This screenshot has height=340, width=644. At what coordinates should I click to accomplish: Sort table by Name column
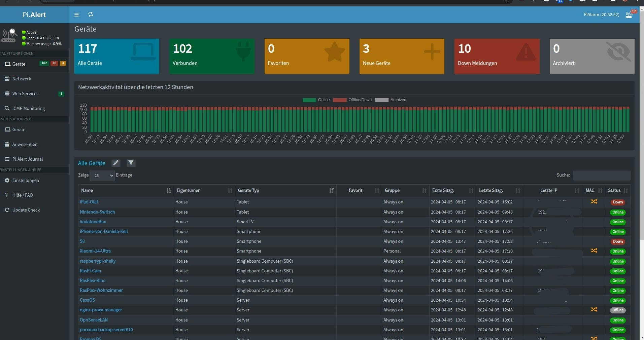click(x=126, y=190)
